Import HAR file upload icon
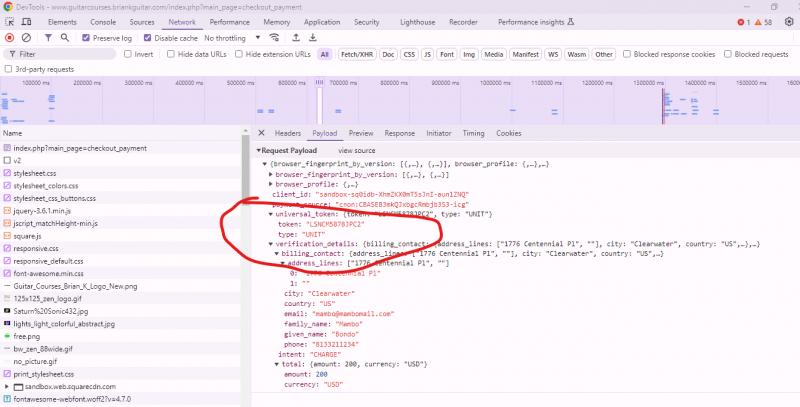The image size is (800, 407). coord(295,38)
